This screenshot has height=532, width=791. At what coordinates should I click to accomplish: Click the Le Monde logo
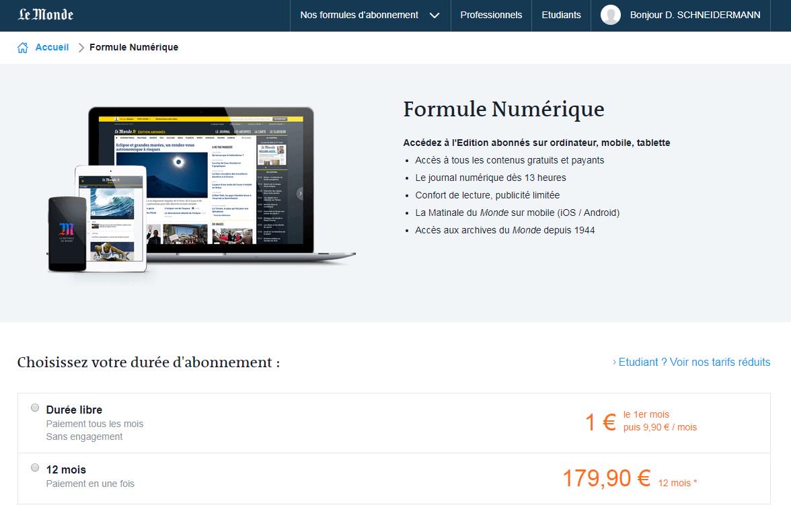46,15
